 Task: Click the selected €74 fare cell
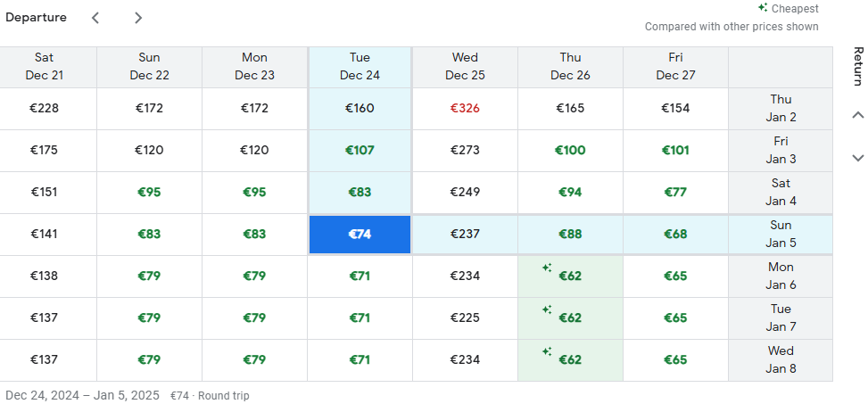(x=360, y=235)
